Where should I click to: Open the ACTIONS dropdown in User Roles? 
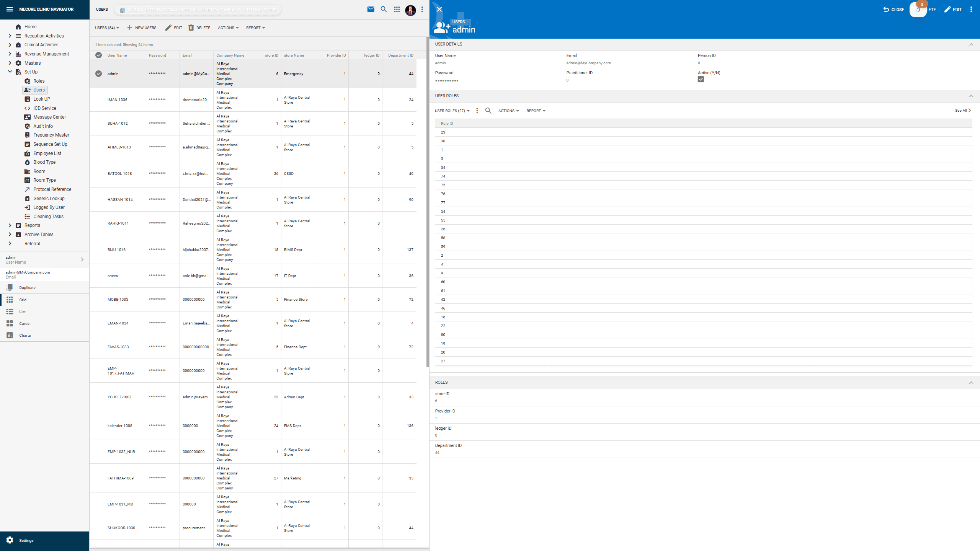tap(508, 111)
